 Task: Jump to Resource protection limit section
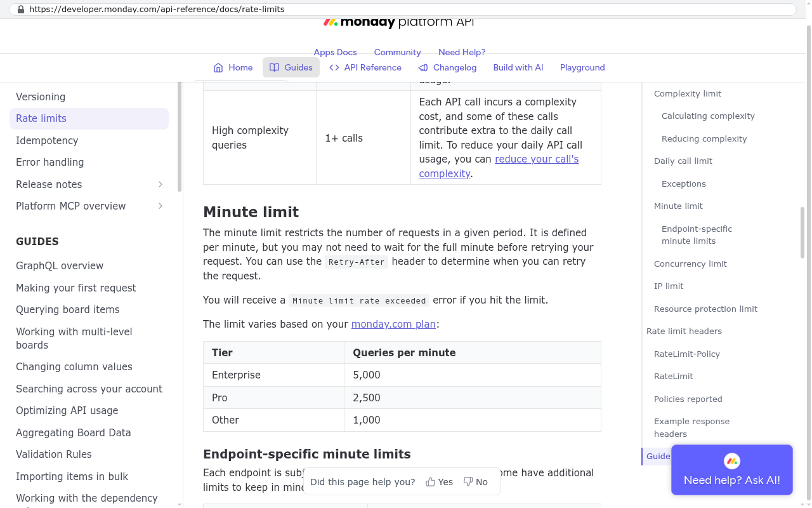coord(705,309)
